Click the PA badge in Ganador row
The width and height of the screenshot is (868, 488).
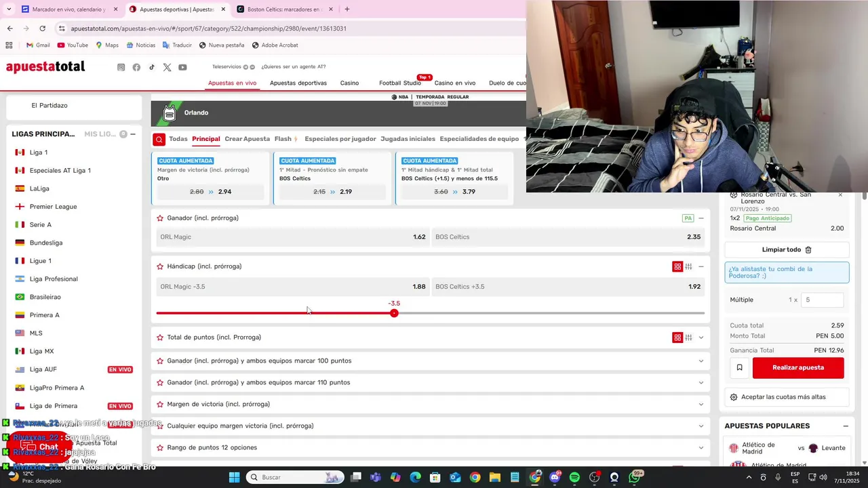point(688,218)
